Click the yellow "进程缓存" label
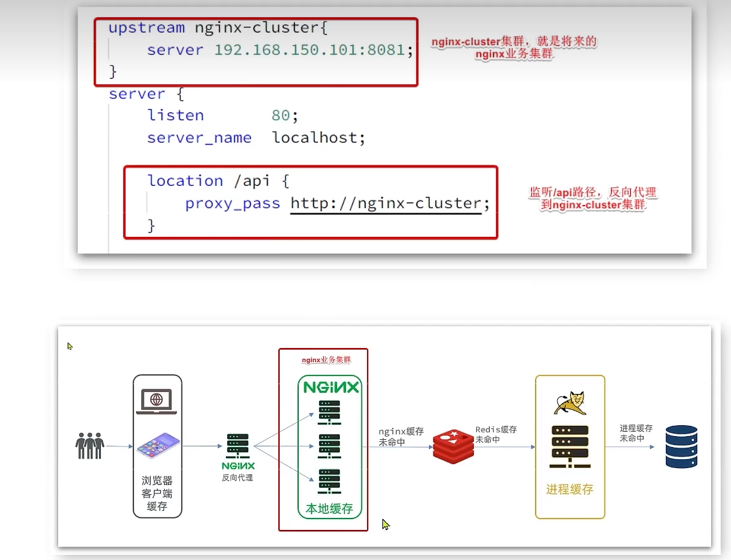This screenshot has width=731, height=560. pyautogui.click(x=569, y=489)
